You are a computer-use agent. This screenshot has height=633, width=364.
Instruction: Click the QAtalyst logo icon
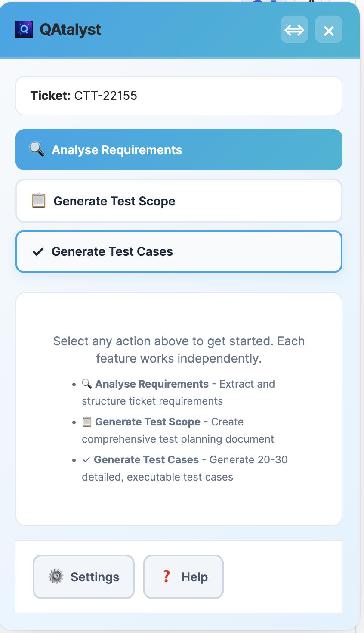coord(24,29)
